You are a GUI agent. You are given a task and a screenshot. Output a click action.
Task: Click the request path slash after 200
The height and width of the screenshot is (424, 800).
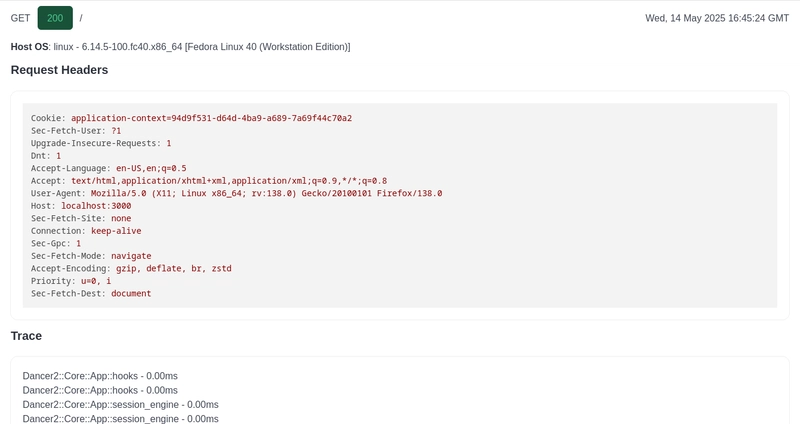coord(81,18)
